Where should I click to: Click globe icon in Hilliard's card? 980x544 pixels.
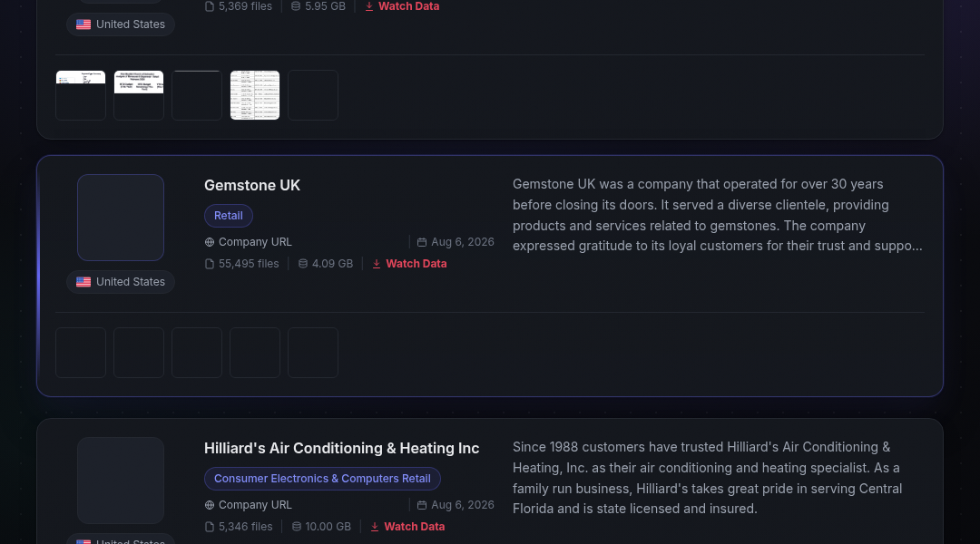pos(210,505)
